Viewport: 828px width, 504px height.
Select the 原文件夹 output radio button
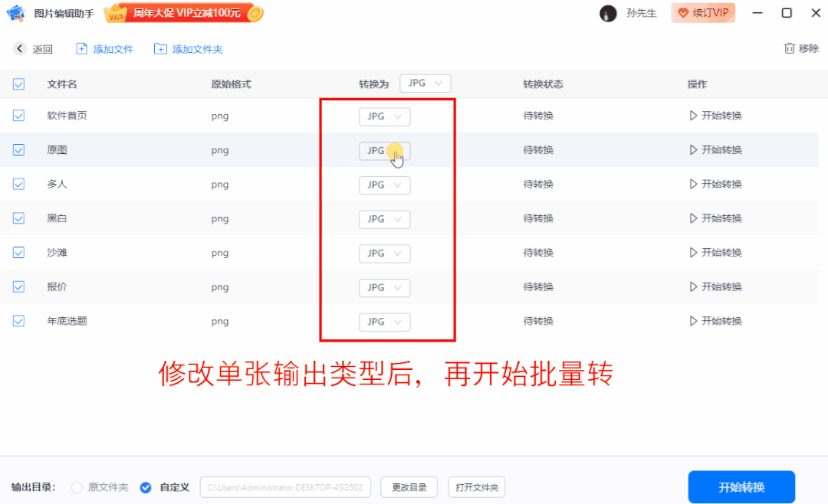point(77,487)
